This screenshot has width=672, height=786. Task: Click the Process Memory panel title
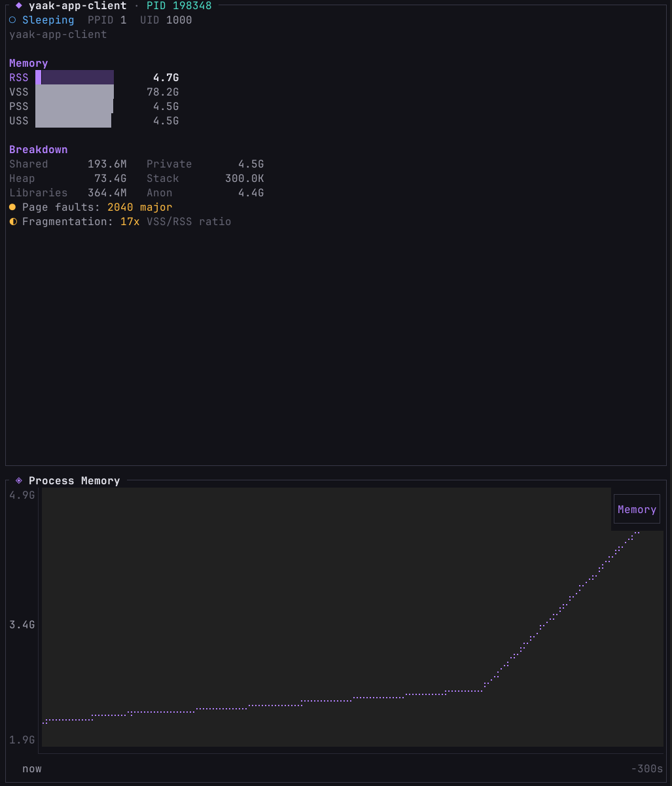(x=75, y=481)
